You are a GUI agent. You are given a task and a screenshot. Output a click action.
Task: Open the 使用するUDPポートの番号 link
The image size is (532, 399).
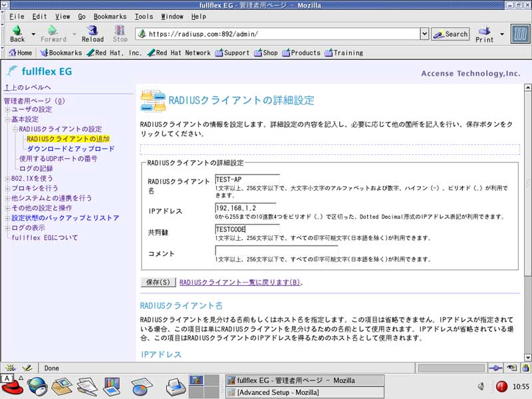(x=59, y=159)
